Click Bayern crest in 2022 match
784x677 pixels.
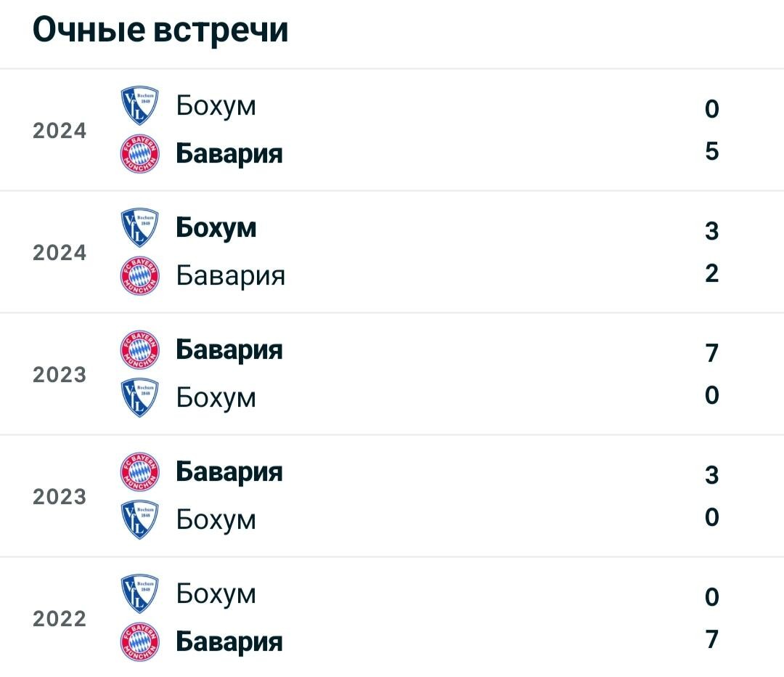tap(140, 642)
